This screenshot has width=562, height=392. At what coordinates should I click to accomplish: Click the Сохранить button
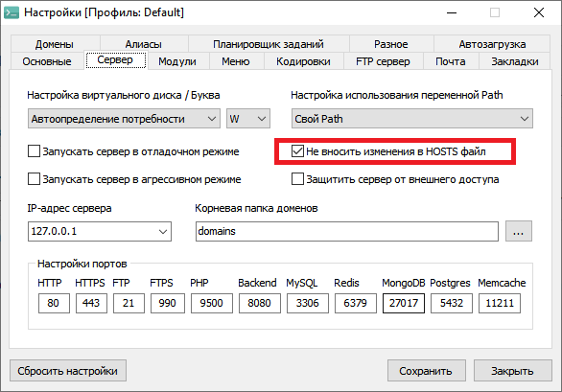pyautogui.click(x=427, y=371)
